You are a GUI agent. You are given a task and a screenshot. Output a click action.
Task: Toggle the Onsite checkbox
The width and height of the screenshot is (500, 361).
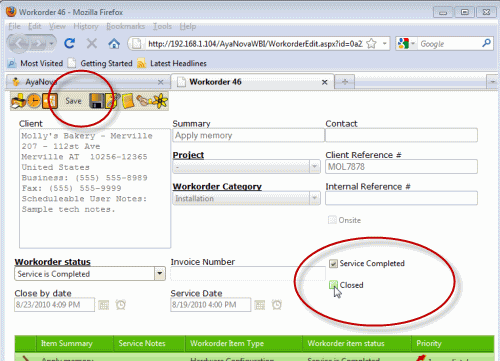click(332, 220)
